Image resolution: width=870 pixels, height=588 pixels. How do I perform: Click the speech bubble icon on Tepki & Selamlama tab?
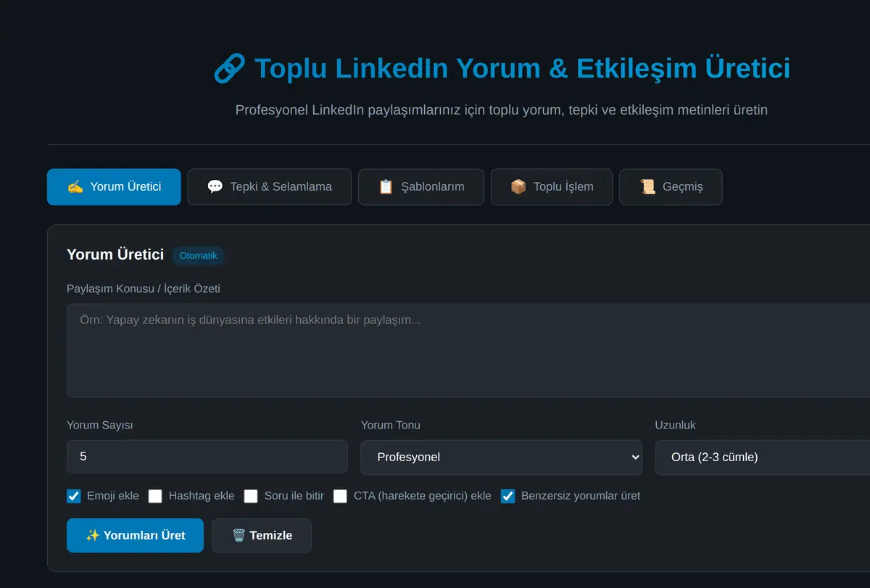click(215, 187)
